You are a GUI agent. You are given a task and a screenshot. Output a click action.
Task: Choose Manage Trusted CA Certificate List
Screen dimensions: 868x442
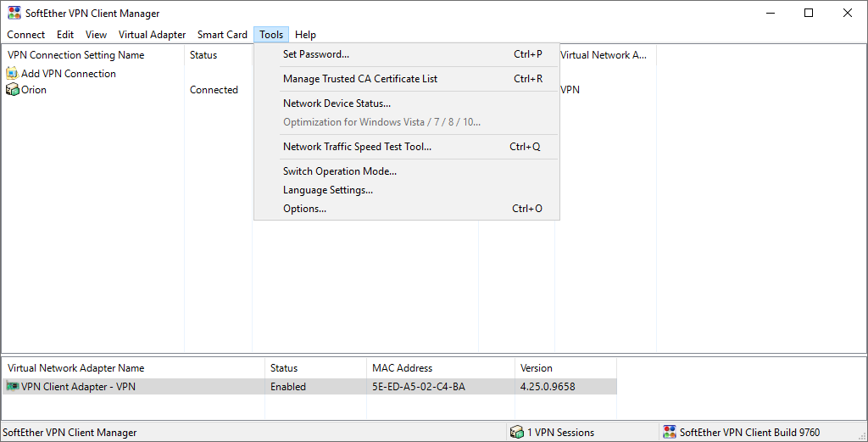(x=360, y=79)
